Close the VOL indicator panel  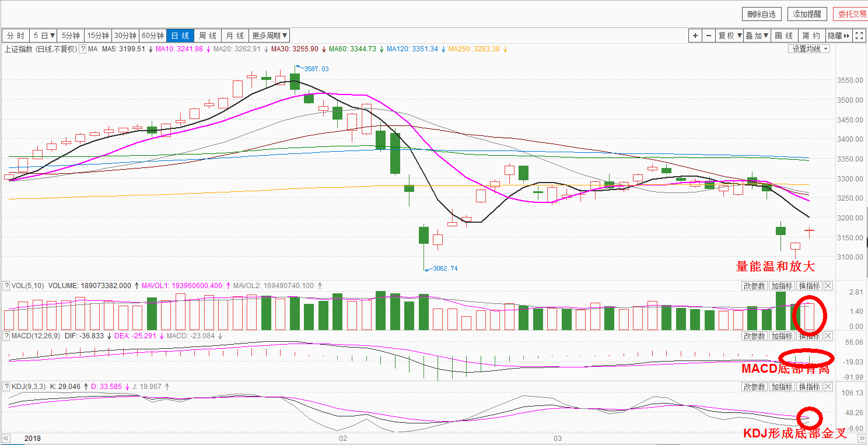tap(828, 286)
